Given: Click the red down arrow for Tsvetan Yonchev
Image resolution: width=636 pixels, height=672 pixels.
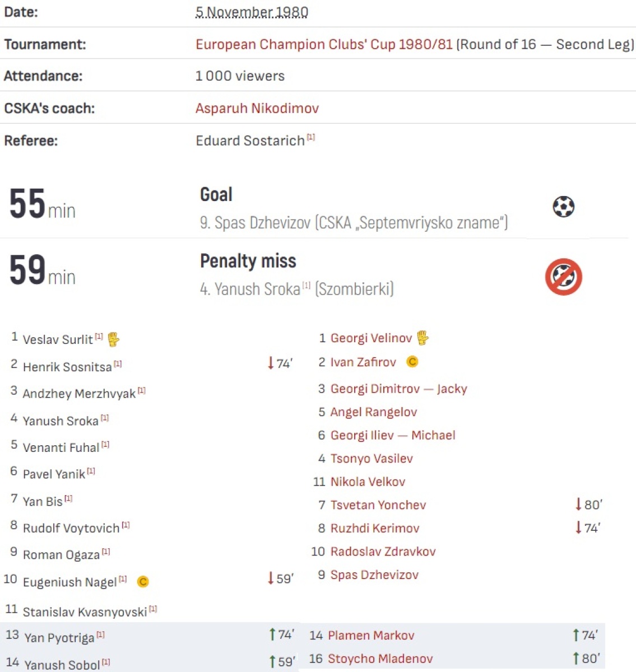Looking at the screenshot, I should (x=578, y=505).
